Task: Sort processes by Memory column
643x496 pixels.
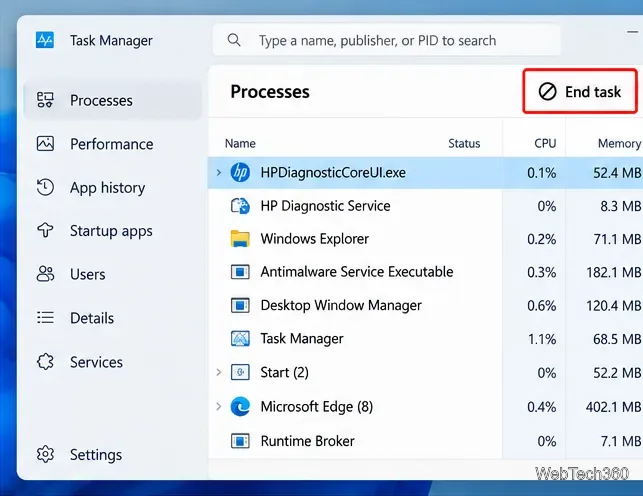Action: 619,143
